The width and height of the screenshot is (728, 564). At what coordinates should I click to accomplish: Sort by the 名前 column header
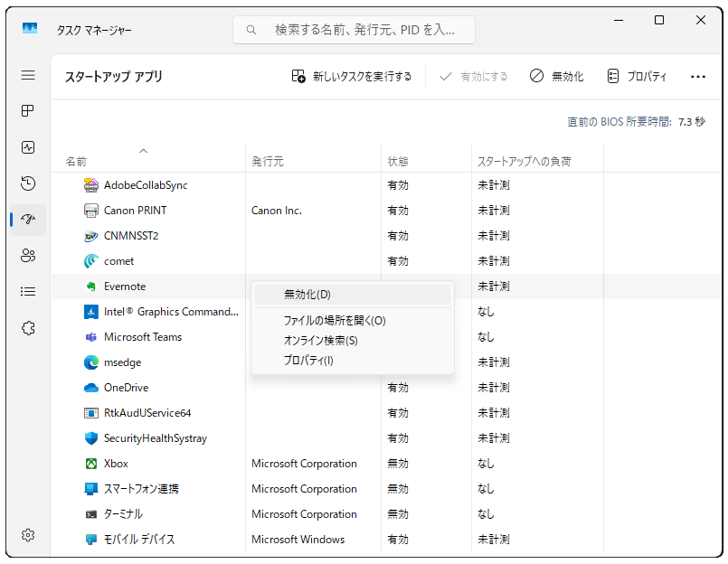(x=77, y=162)
